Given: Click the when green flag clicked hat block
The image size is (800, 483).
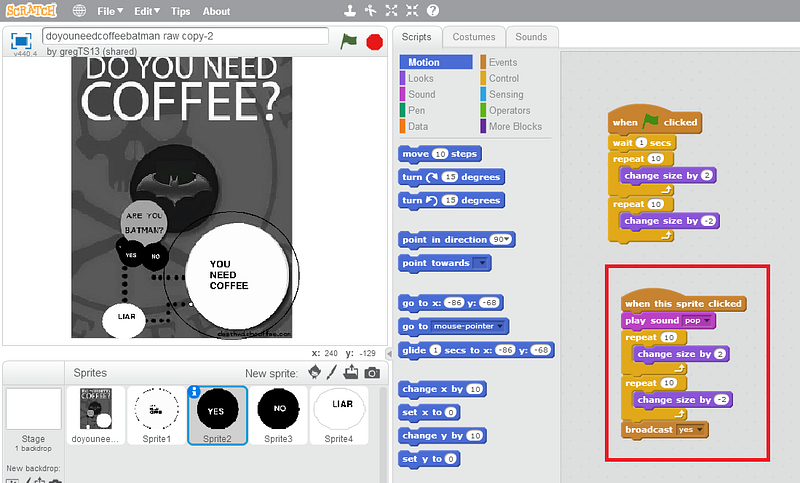Looking at the screenshot, I should coord(655,120).
